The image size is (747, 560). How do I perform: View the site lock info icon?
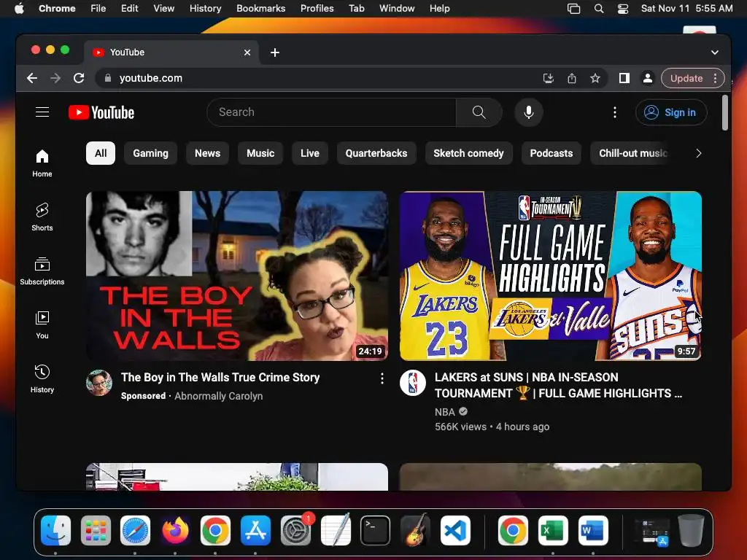click(x=108, y=78)
